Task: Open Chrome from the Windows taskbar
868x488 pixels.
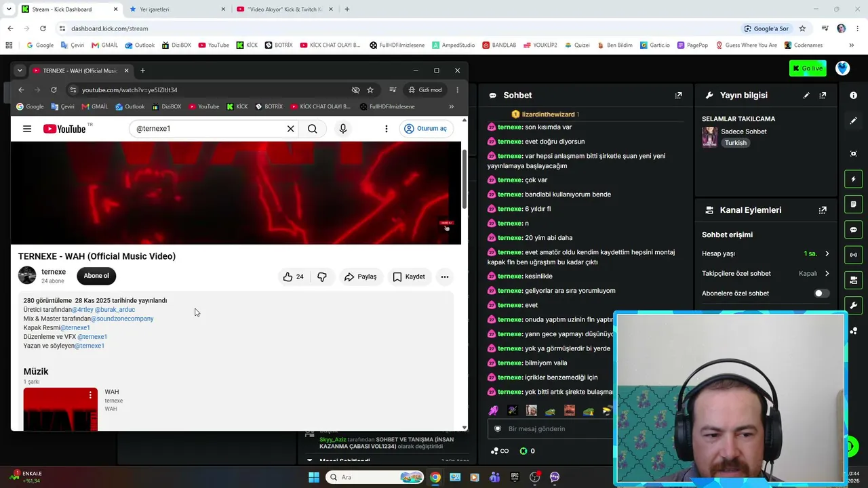Action: coord(435,477)
